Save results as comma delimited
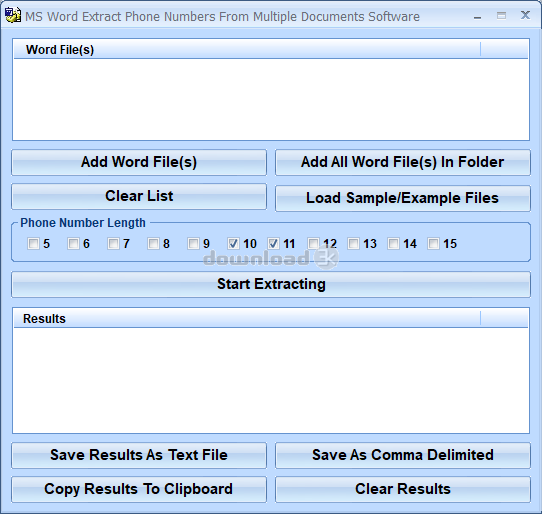Screen dimensions: 542x514 point(403,455)
